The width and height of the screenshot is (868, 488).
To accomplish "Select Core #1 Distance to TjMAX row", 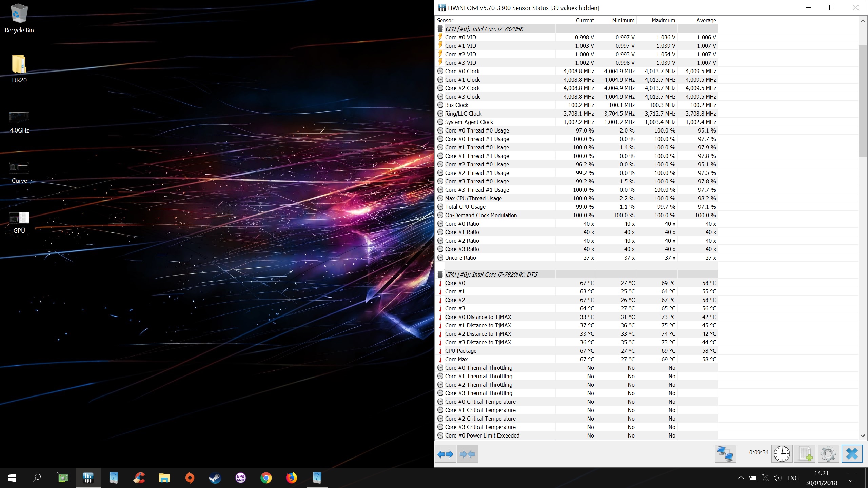I will click(x=576, y=325).
